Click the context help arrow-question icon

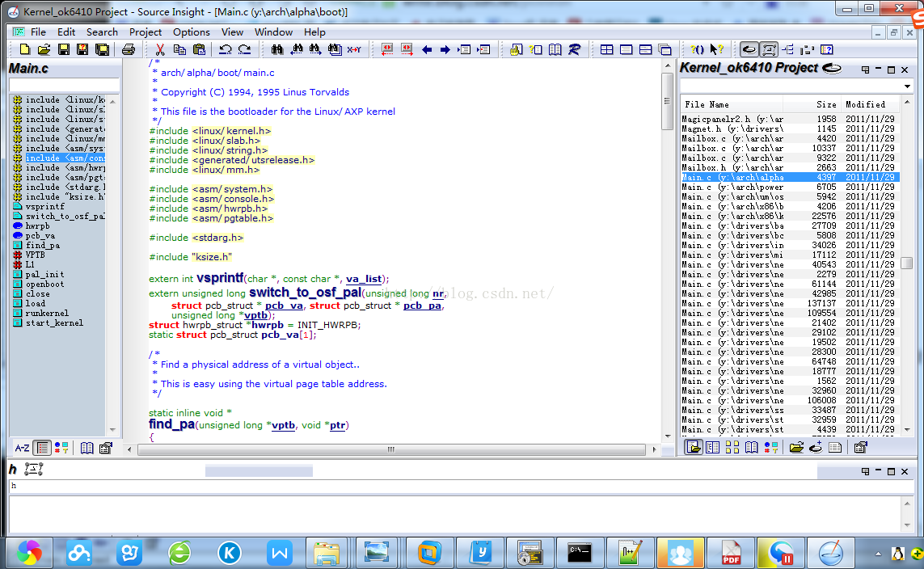[716, 49]
